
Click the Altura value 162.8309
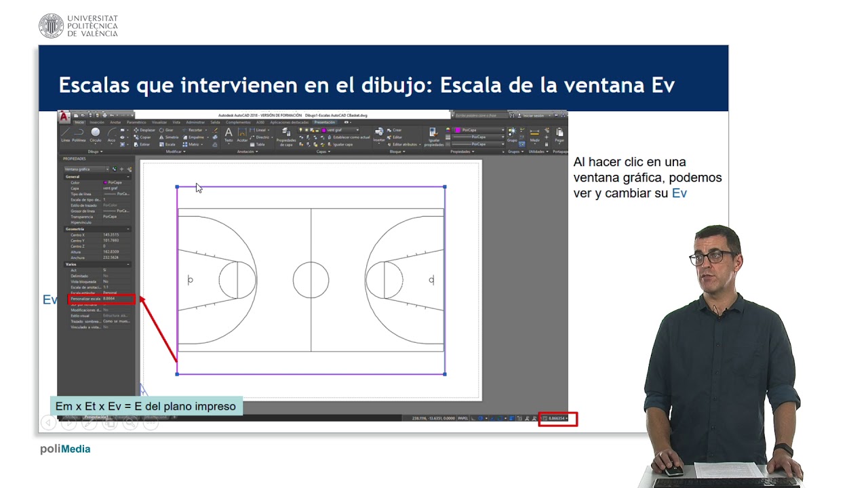pyautogui.click(x=111, y=251)
